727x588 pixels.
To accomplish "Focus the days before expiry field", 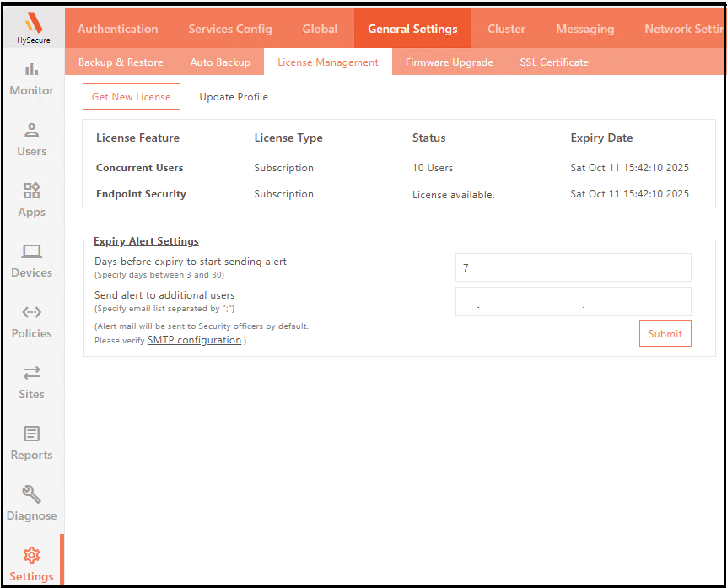I will pyautogui.click(x=573, y=267).
